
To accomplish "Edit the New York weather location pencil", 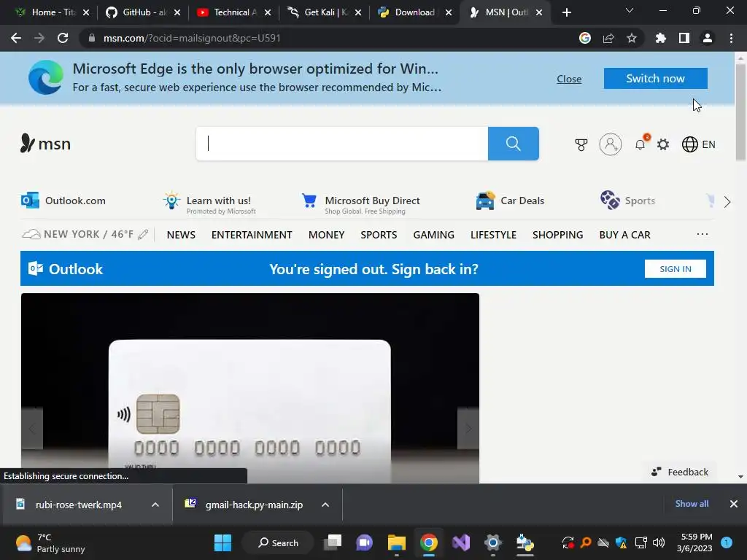I will [143, 234].
